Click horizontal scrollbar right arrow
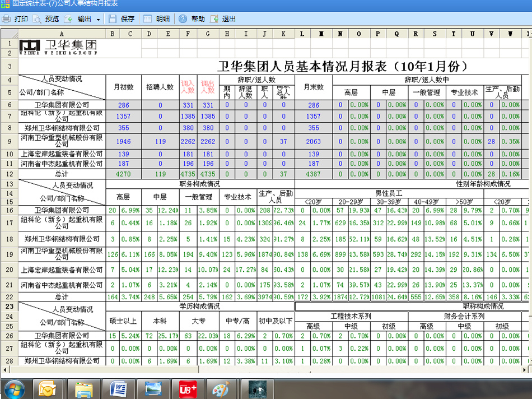 coord(525,369)
